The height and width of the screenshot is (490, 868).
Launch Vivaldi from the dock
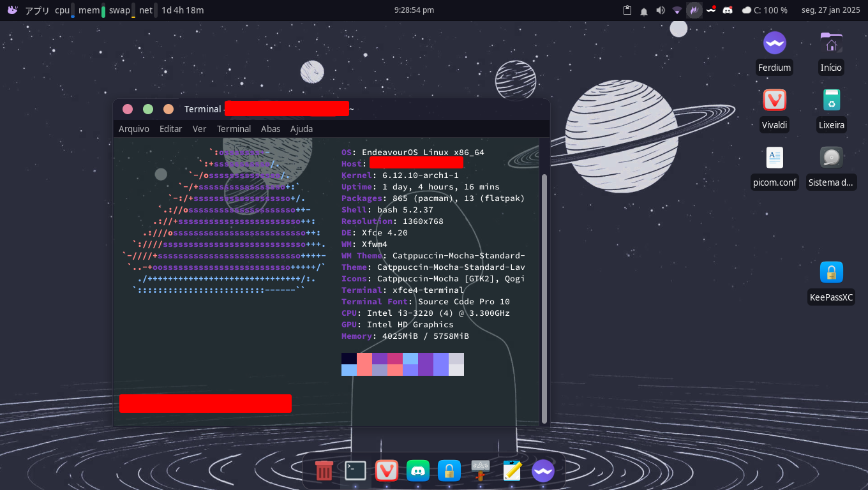tap(387, 471)
